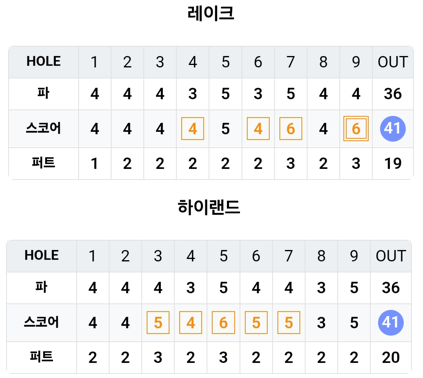The width and height of the screenshot is (423, 378).
Task: Click the boxed 6 on 하이랜드 hole 5
Action: [x=223, y=323]
